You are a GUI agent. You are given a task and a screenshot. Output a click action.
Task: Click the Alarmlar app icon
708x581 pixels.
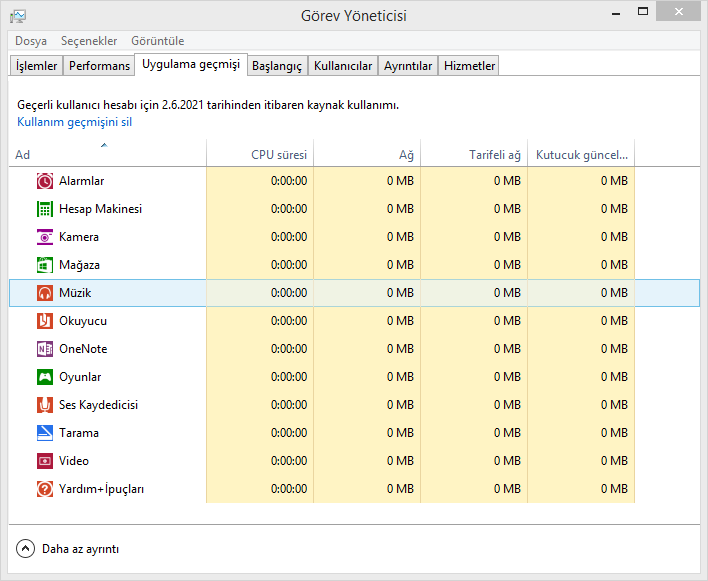pyautogui.click(x=45, y=181)
